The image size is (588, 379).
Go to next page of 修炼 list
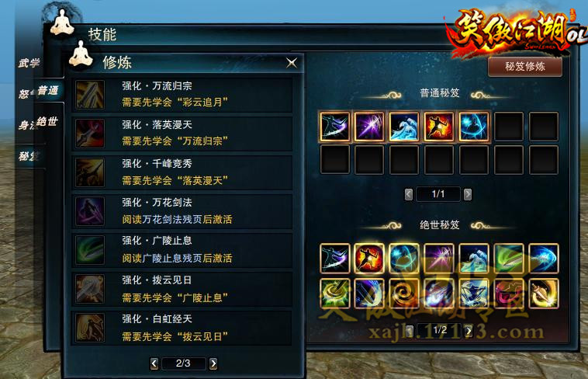(213, 363)
